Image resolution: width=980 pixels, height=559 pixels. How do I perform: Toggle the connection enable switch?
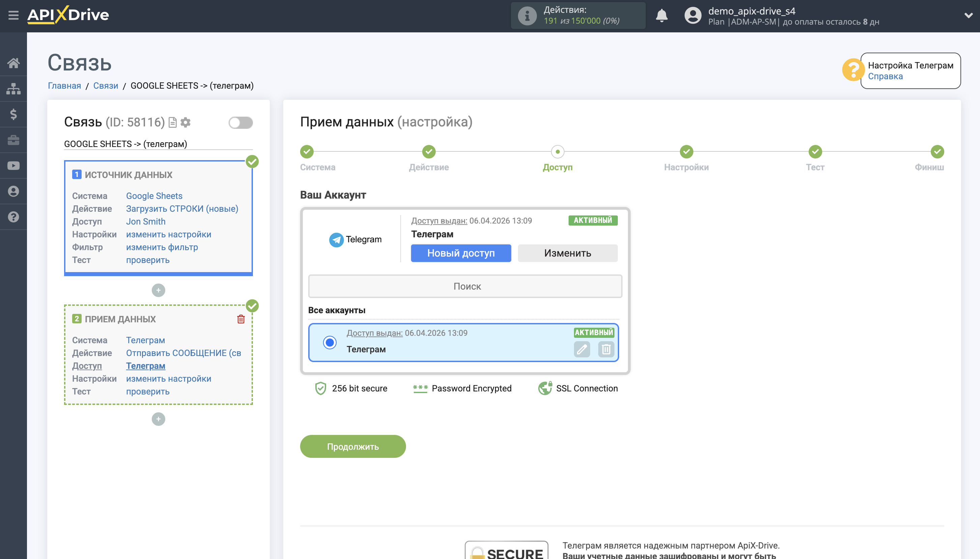[x=240, y=122]
